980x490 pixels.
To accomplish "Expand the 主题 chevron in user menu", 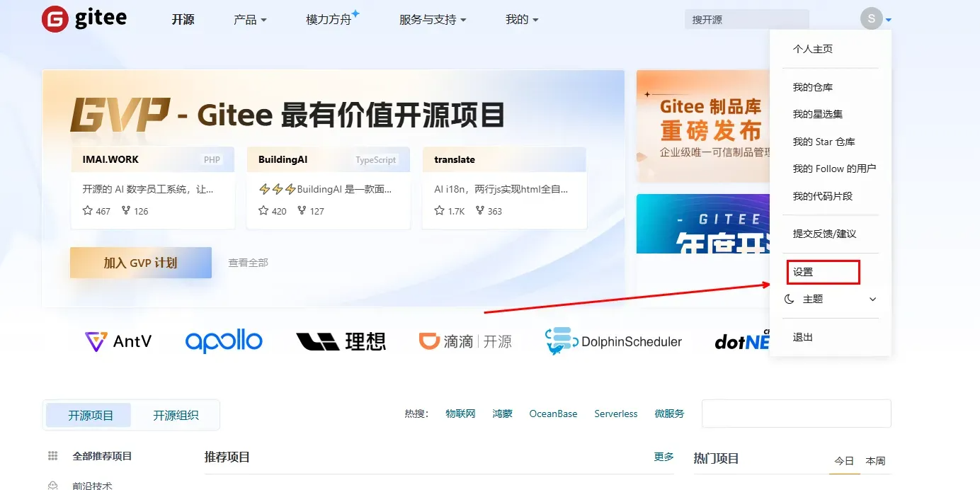I will [872, 300].
